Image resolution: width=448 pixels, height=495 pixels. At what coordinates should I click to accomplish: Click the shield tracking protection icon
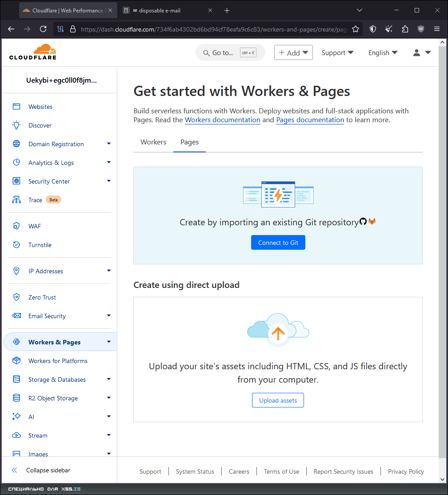coord(373,29)
